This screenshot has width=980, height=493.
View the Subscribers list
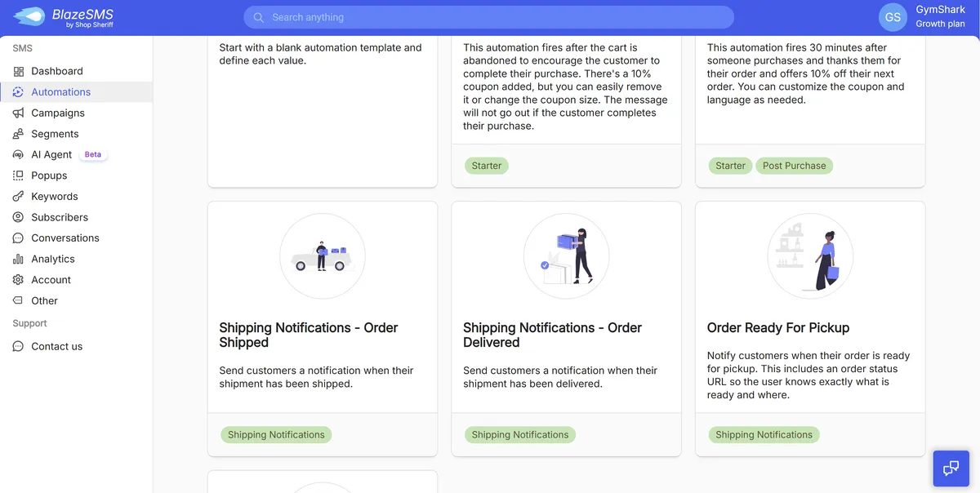tap(60, 217)
